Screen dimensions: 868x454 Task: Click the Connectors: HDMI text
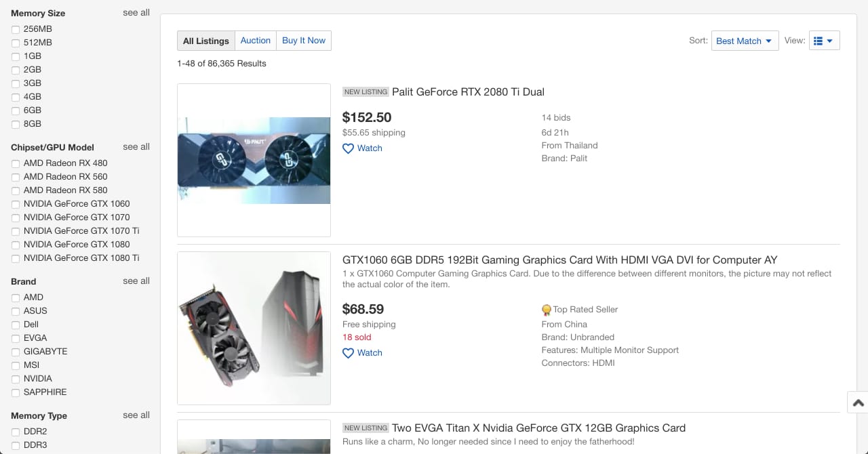pos(578,363)
